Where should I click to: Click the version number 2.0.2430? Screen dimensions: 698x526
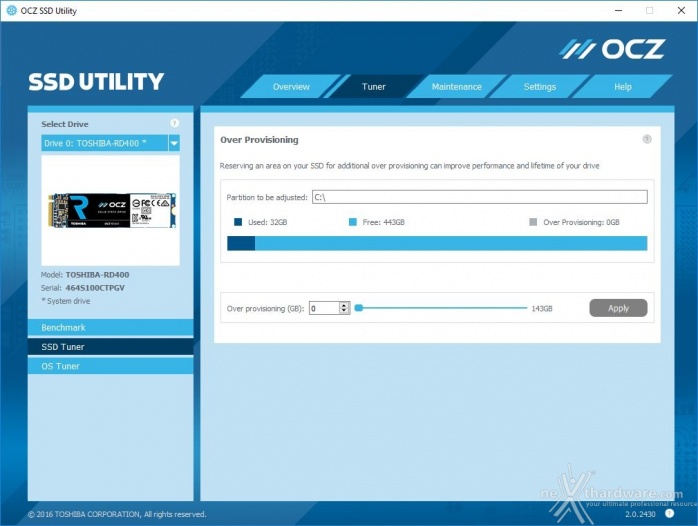pyautogui.click(x=640, y=514)
